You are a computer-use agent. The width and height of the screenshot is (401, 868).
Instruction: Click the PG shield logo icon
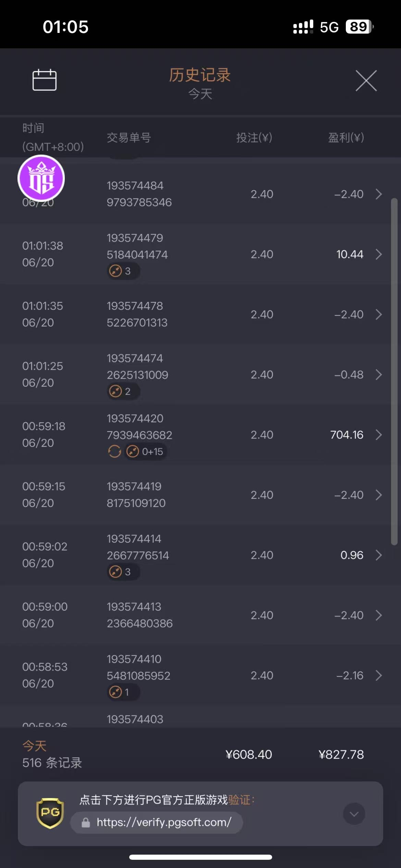pyautogui.click(x=50, y=813)
